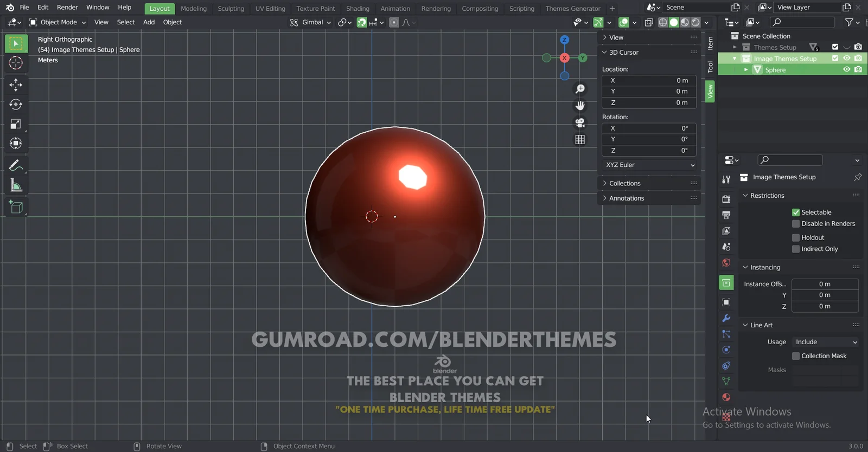This screenshot has height=452, width=868.
Task: Open the Add menu in viewport header
Action: pyautogui.click(x=149, y=22)
